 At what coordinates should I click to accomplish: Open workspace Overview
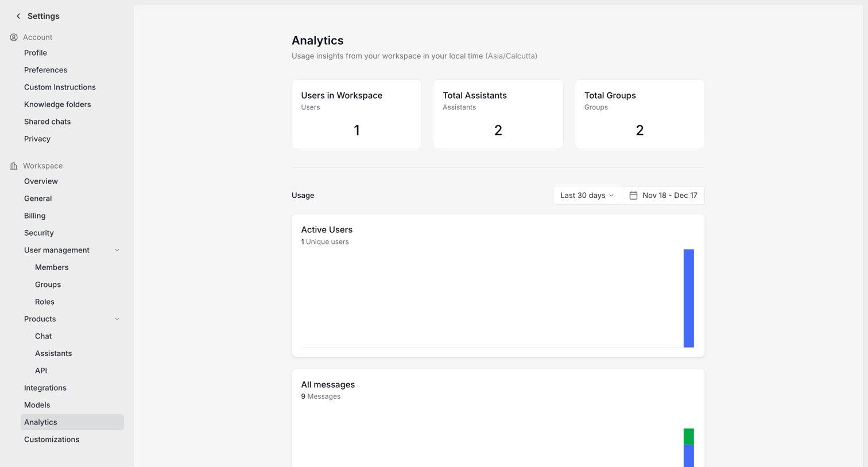point(41,181)
